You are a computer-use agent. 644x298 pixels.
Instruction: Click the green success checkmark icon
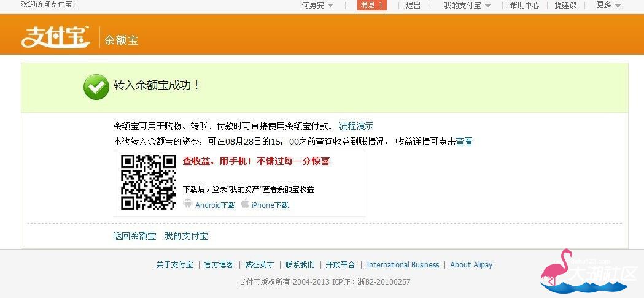(96, 86)
